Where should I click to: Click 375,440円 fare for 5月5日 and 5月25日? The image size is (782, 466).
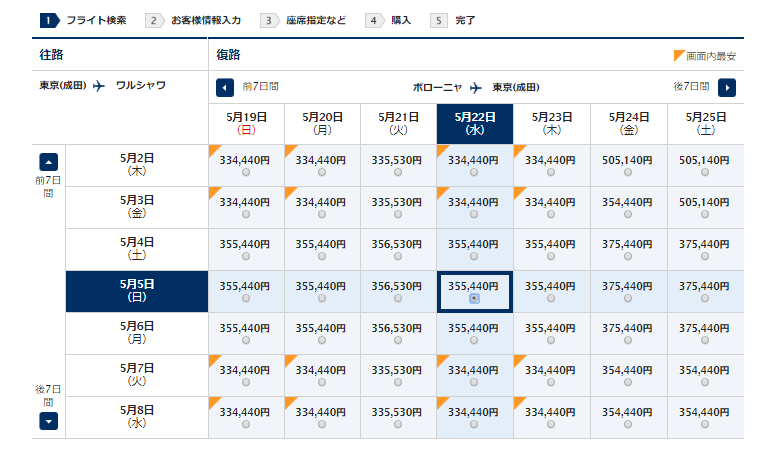click(x=704, y=286)
